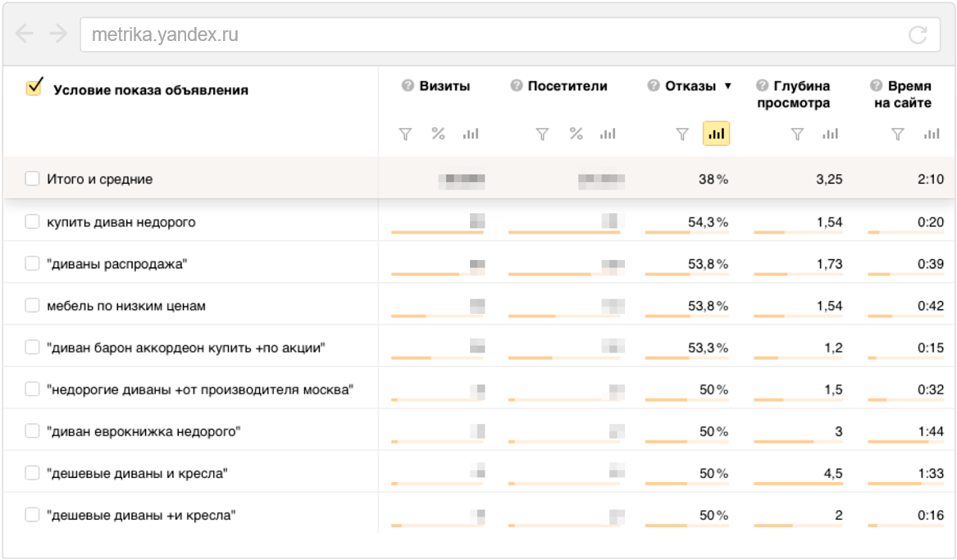Click the filter icon under Отказы

tap(681, 134)
